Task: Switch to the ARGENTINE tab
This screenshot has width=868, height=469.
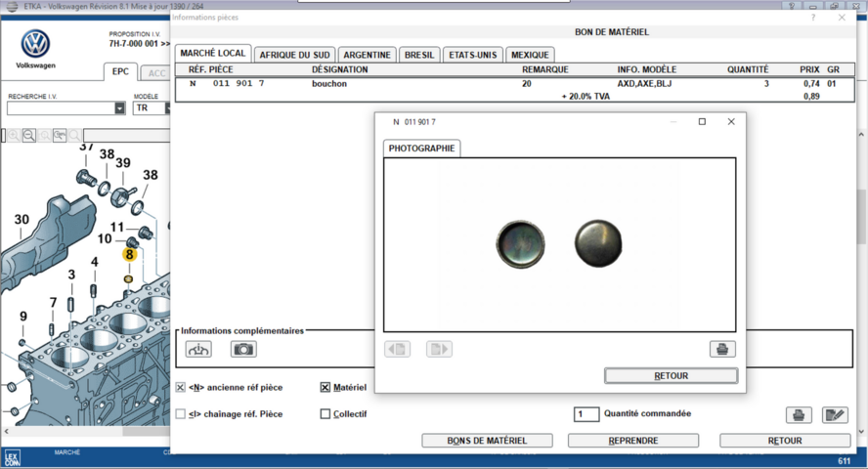Action: pyautogui.click(x=367, y=55)
